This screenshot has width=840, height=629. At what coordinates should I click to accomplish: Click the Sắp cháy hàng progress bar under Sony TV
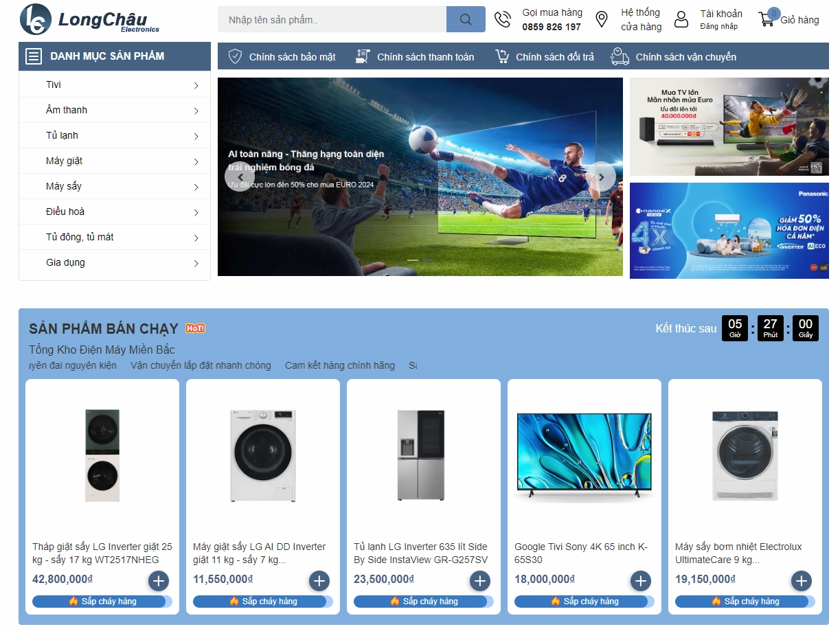pos(583,602)
